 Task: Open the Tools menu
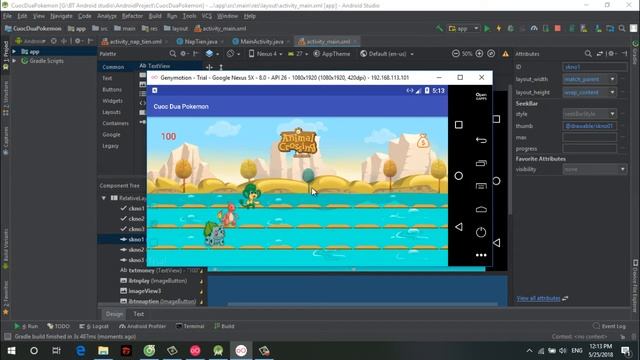189,16
